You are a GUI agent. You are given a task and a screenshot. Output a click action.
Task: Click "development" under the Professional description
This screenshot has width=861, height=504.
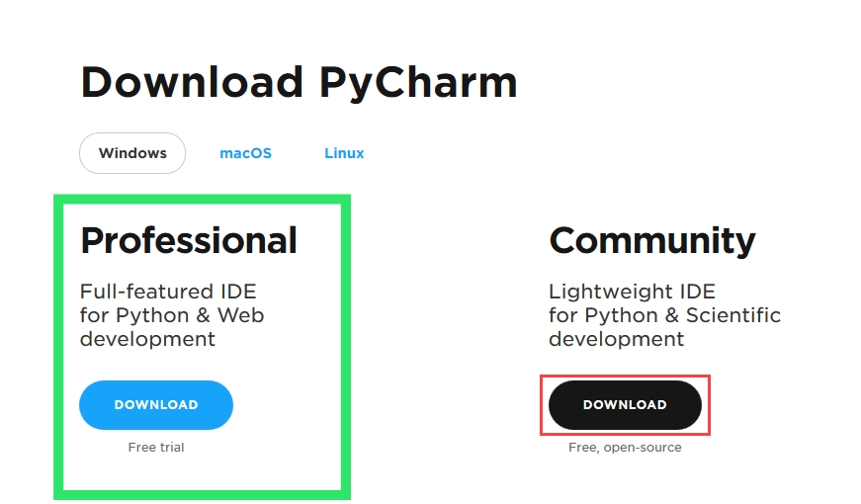coord(147,339)
